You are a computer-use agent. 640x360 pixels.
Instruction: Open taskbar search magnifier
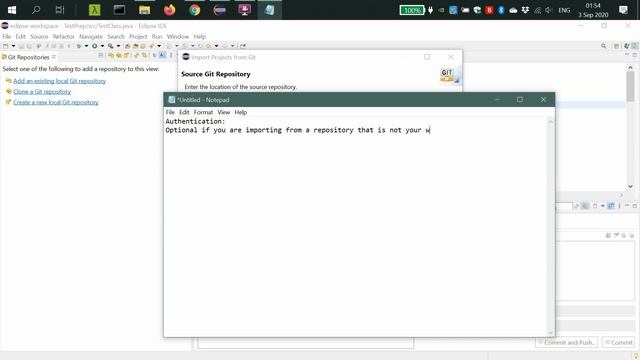point(36,10)
